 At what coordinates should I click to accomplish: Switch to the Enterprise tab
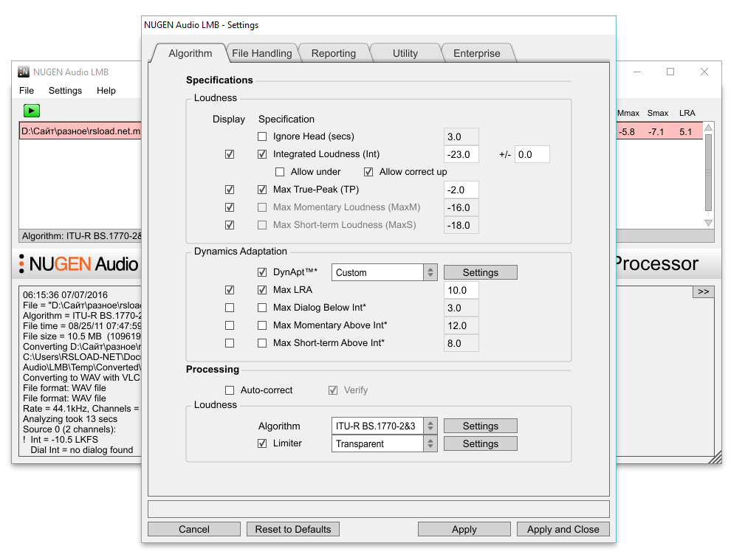(x=476, y=53)
